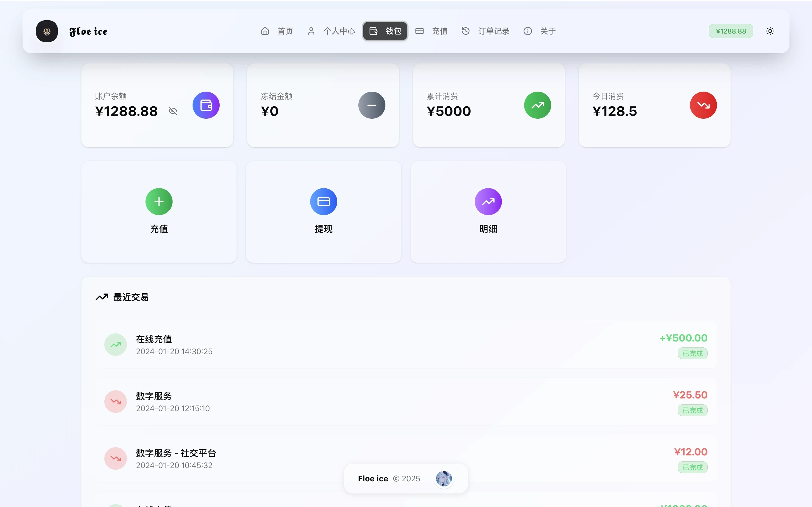Click the green total spending trend icon

click(x=537, y=105)
